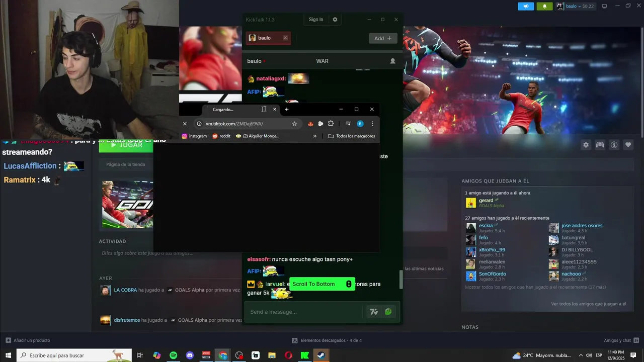Screen dimensions: 644x362
Task: Click Sign In in KickTalk
Action: [316, 20]
